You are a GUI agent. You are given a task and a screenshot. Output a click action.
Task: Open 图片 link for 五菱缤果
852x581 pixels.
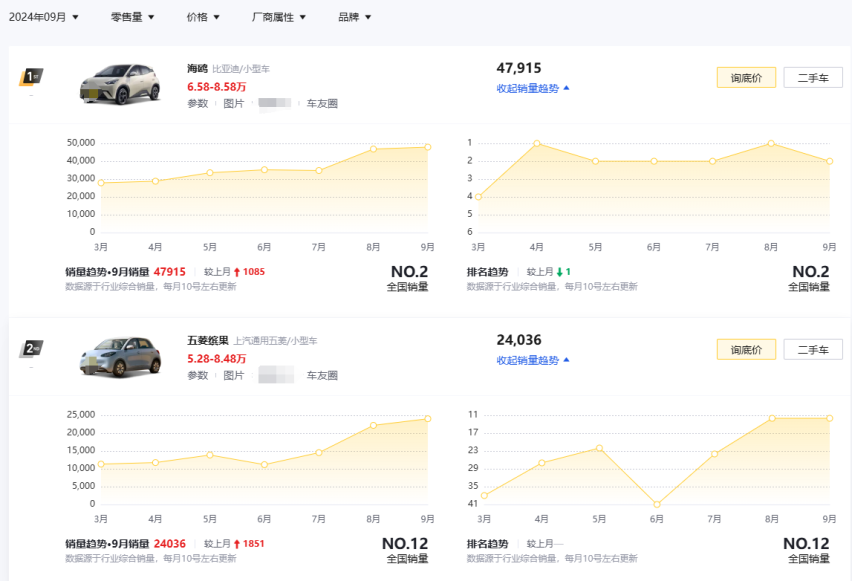click(x=234, y=376)
